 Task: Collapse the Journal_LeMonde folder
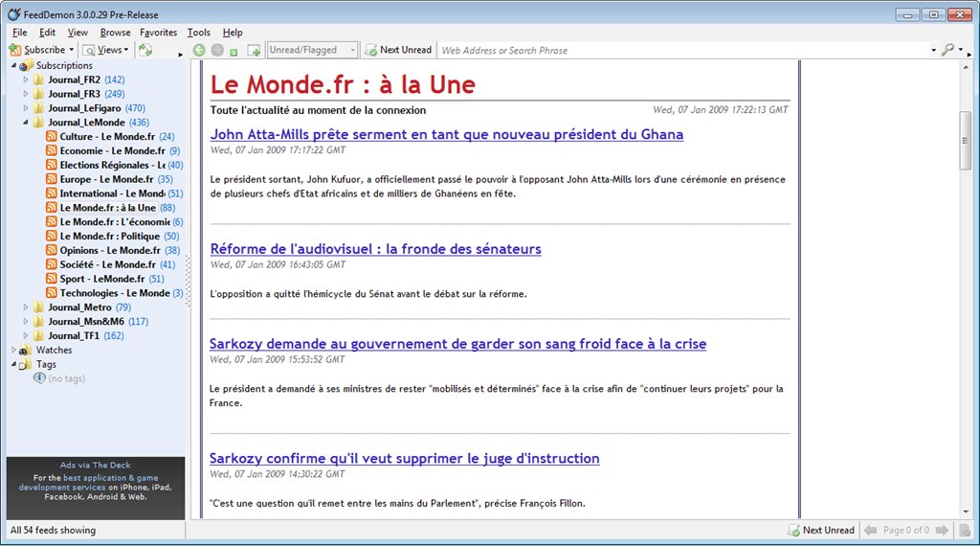(26, 123)
